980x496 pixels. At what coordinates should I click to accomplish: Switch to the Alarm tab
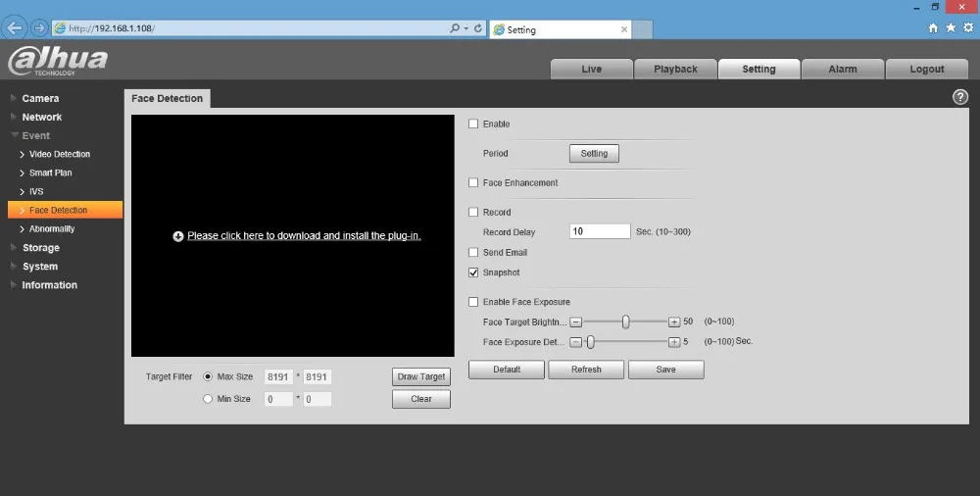coord(843,69)
